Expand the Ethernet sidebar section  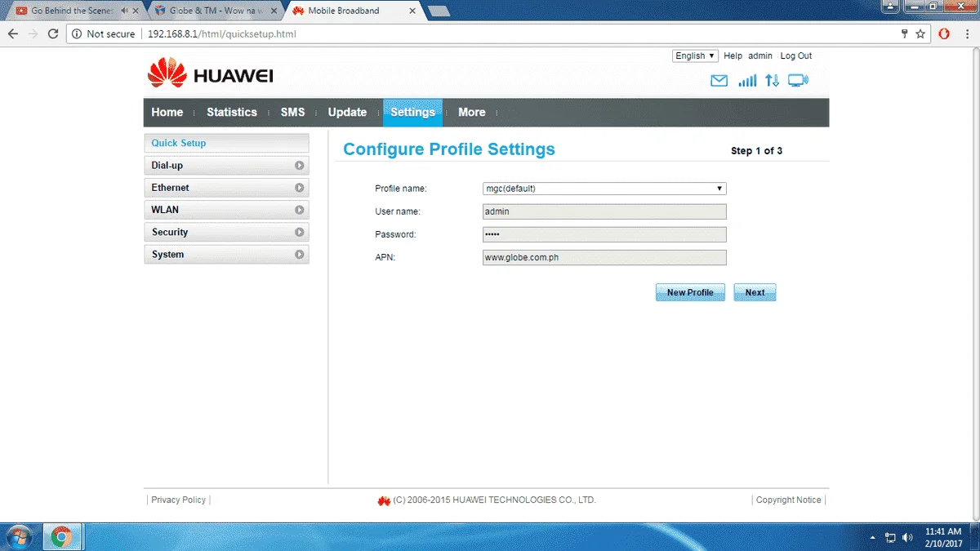pos(226,188)
